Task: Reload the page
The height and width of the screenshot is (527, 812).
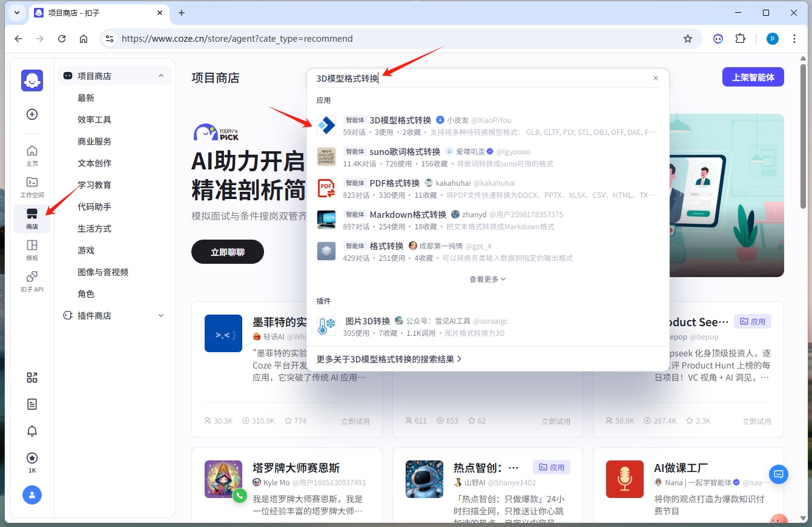Action: pyautogui.click(x=62, y=39)
